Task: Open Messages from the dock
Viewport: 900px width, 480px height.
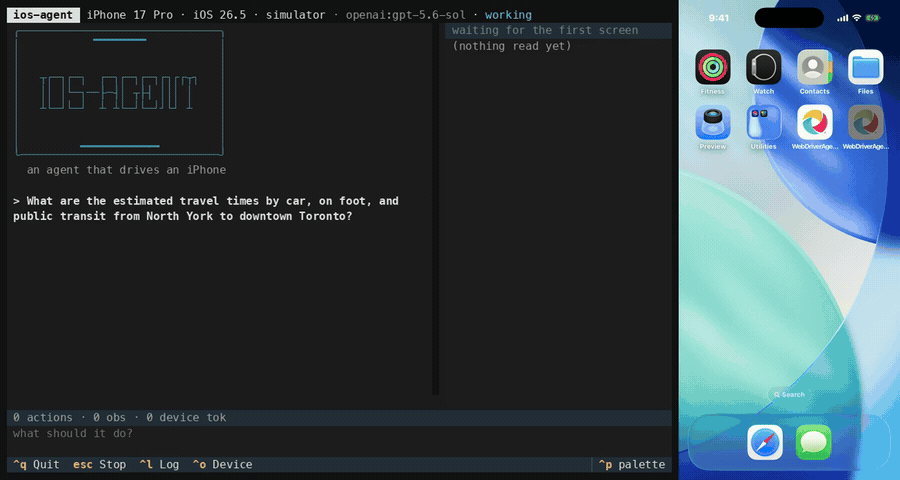Action: pos(813,443)
